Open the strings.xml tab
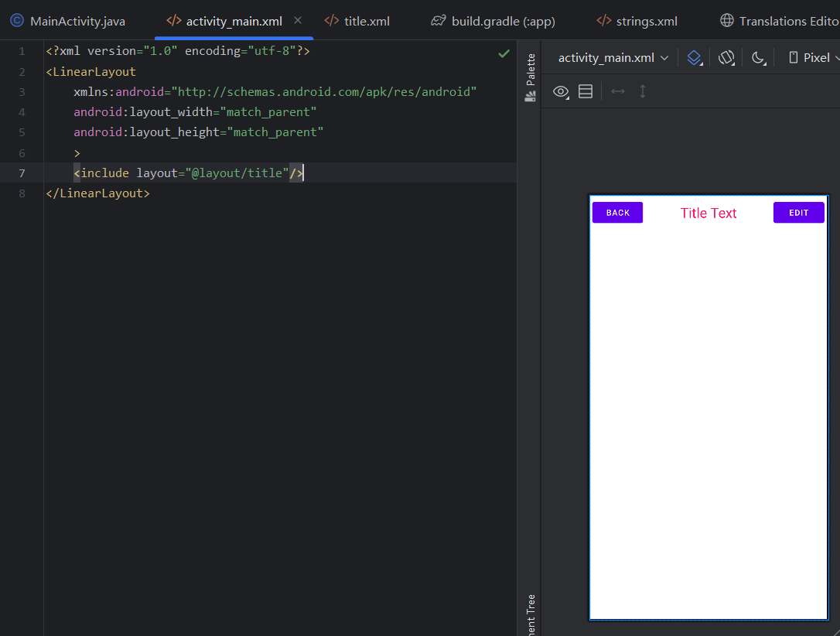Screen dimensions: 840x636 [x=637, y=21]
